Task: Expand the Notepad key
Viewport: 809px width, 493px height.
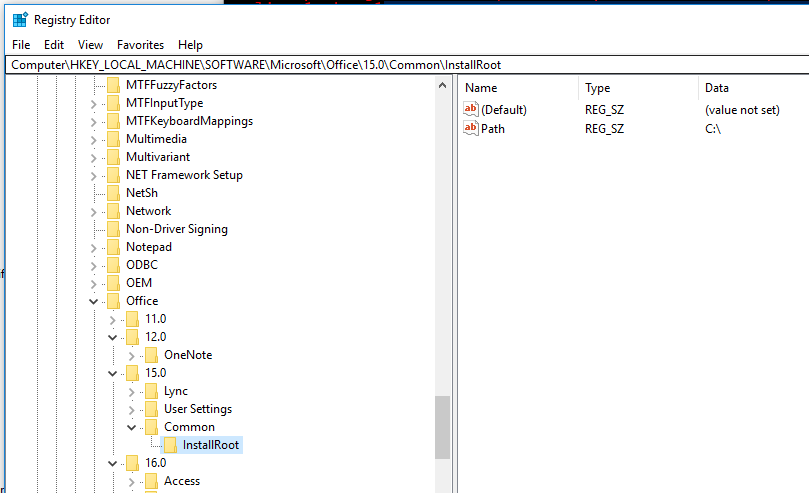Action: pyautogui.click(x=93, y=248)
